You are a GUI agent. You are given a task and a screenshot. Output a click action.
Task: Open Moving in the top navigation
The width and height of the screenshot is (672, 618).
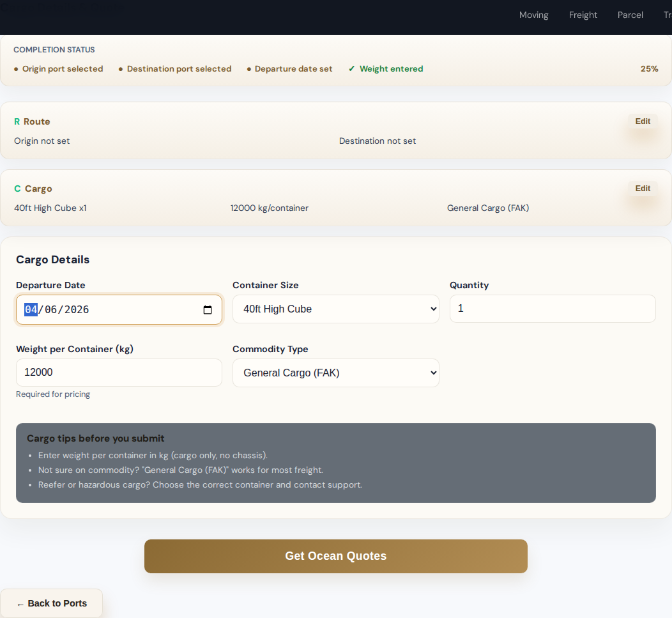tap(533, 15)
